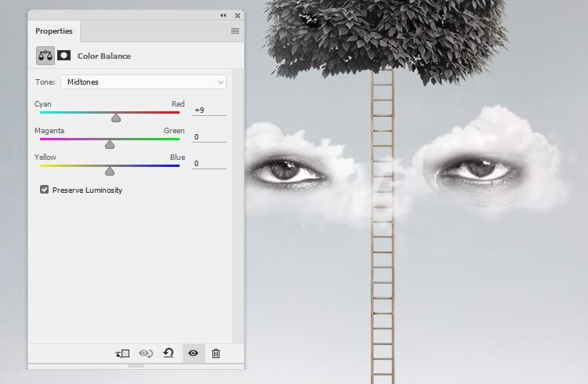The height and width of the screenshot is (384, 588).
Task: Open the Tone dropdown set to Midtones
Action: pyautogui.click(x=143, y=82)
